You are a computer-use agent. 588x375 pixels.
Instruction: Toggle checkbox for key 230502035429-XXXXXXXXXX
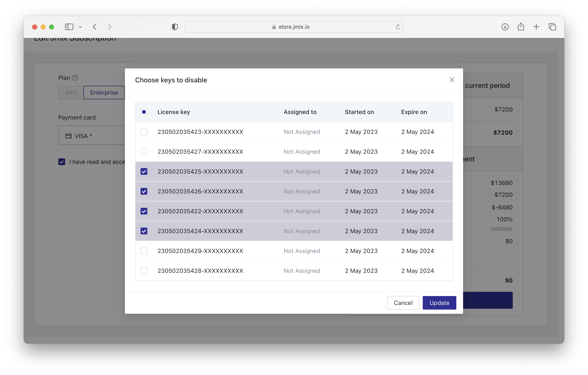[144, 251]
